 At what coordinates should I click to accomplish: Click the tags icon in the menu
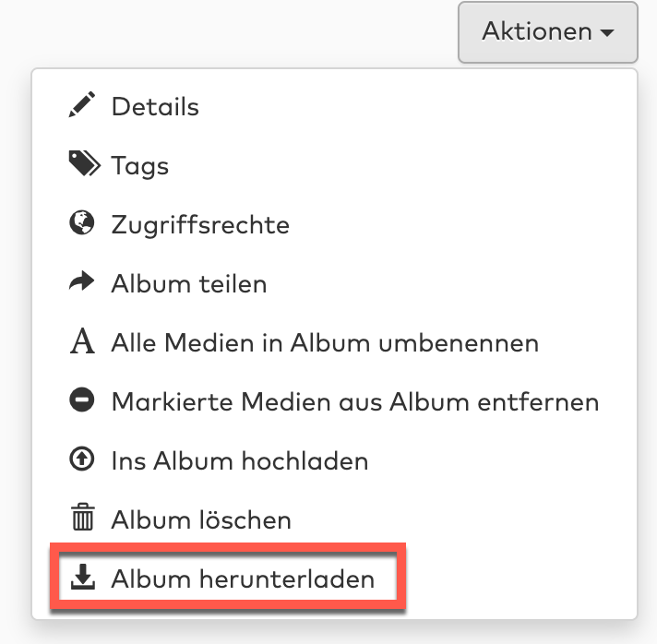click(x=83, y=165)
